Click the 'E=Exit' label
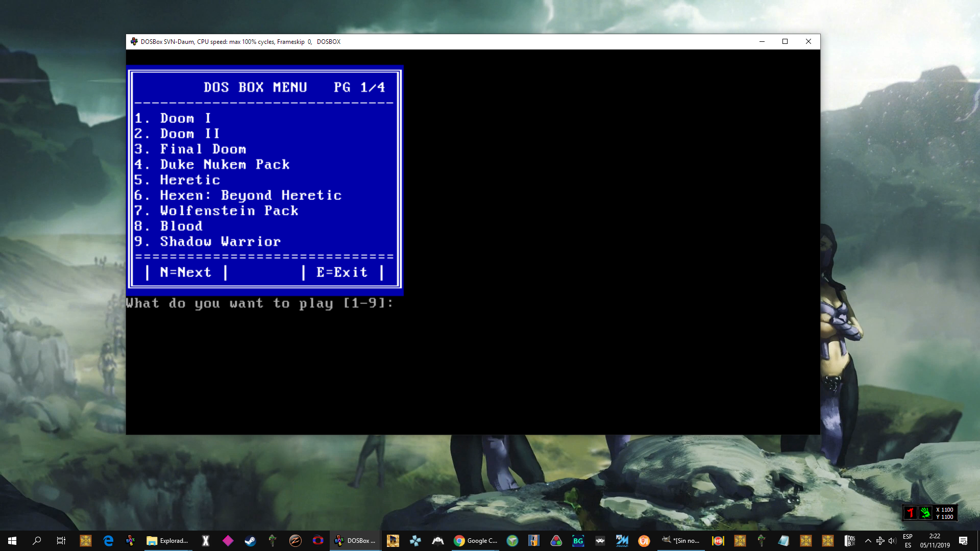The height and width of the screenshot is (551, 980). (x=342, y=272)
